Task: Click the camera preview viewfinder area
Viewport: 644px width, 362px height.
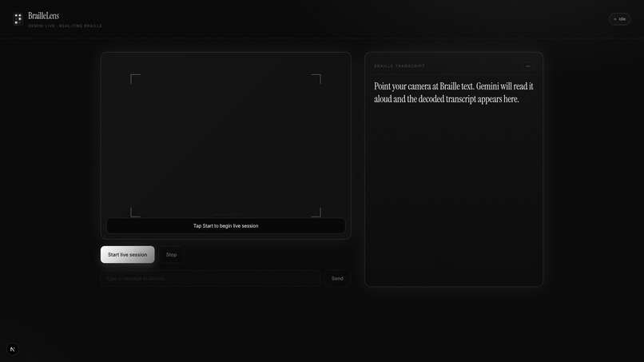Action: pyautogui.click(x=226, y=145)
